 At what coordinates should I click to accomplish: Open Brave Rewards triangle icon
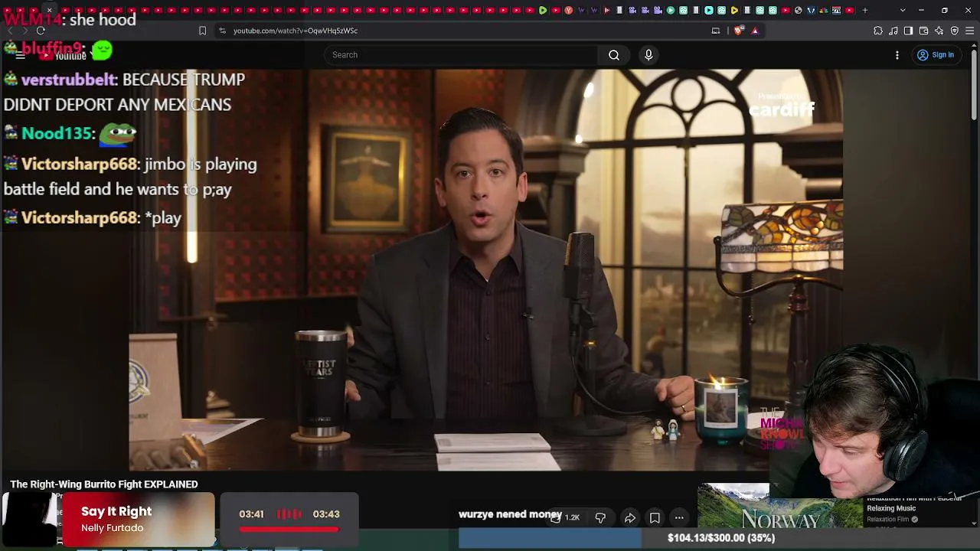coord(755,31)
